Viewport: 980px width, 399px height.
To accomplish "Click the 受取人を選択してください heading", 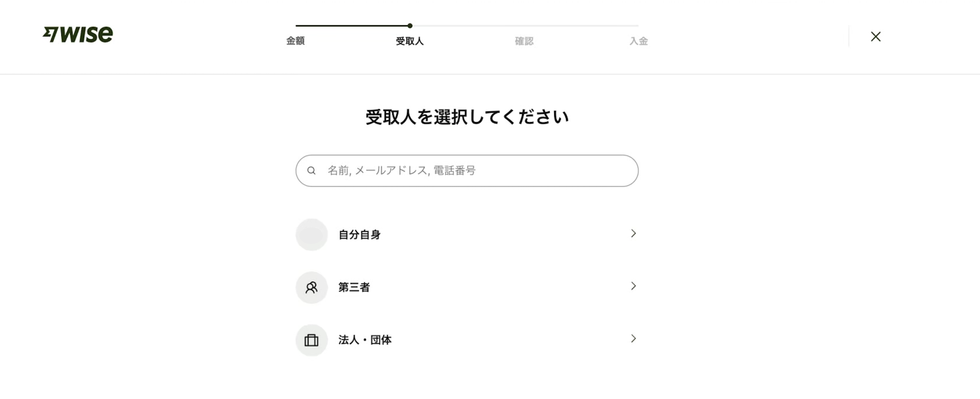I will [467, 117].
